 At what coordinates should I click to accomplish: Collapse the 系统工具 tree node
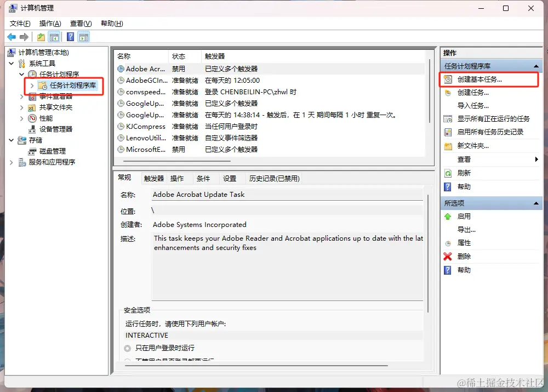click(12, 63)
